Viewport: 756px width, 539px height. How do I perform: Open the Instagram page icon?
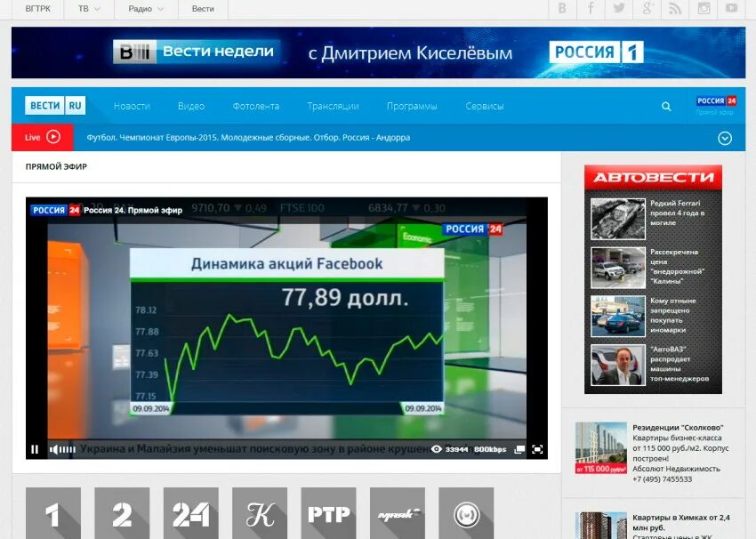click(704, 9)
